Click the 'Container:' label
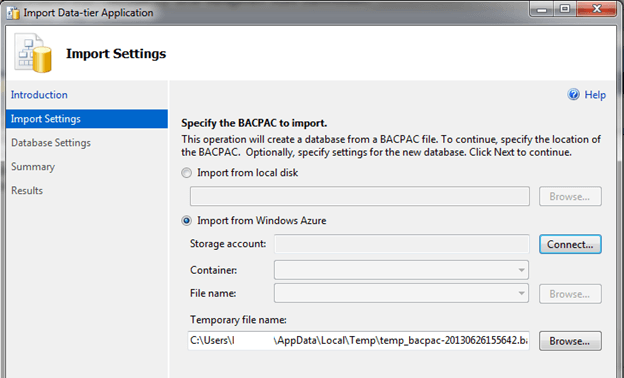The image size is (624, 378). (213, 270)
